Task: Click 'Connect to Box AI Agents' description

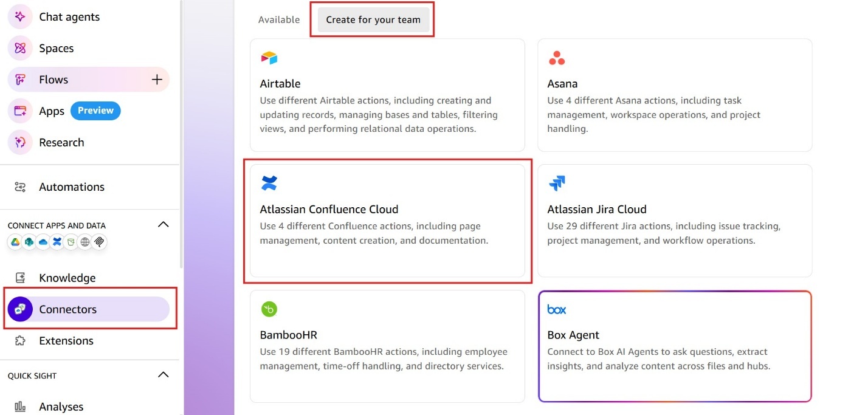Action: click(x=659, y=359)
